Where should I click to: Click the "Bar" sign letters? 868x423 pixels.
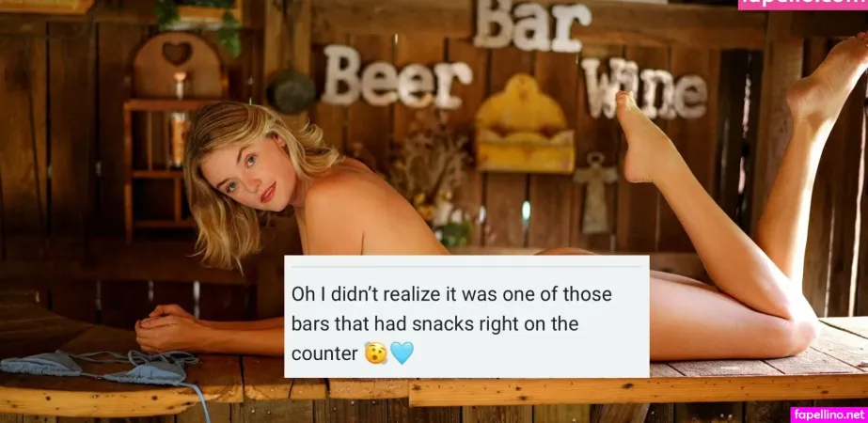click(x=532, y=25)
